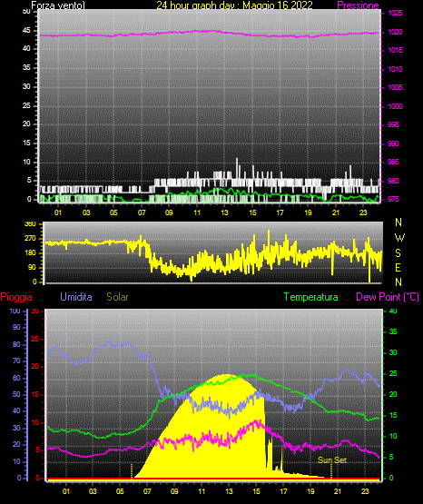Screen dimensions: 423x504
Task: Click the Pioggia legend label
Action: (x=16, y=297)
